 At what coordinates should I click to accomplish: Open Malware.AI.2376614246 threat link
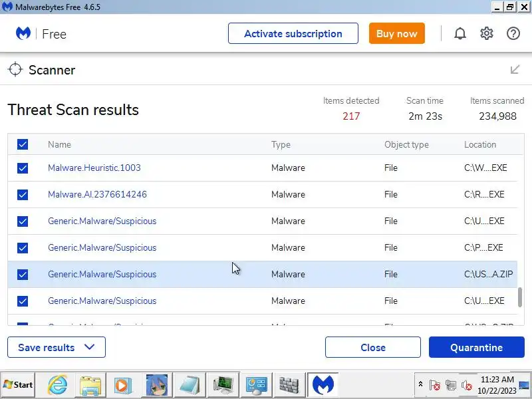click(x=97, y=194)
